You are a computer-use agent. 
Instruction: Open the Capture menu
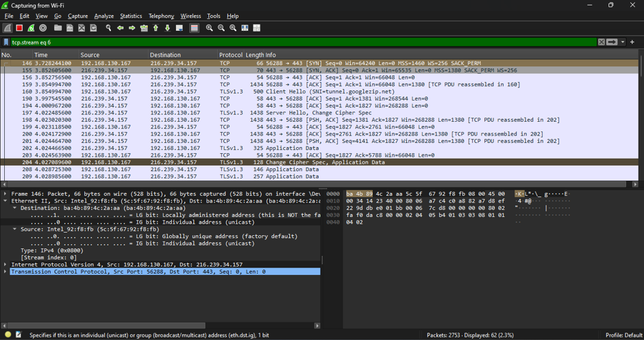tap(77, 16)
